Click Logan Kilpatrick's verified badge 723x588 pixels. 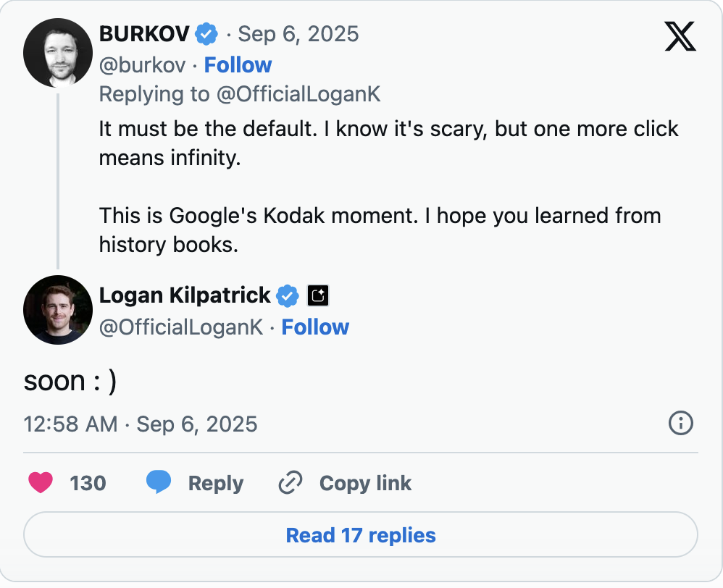(x=288, y=295)
